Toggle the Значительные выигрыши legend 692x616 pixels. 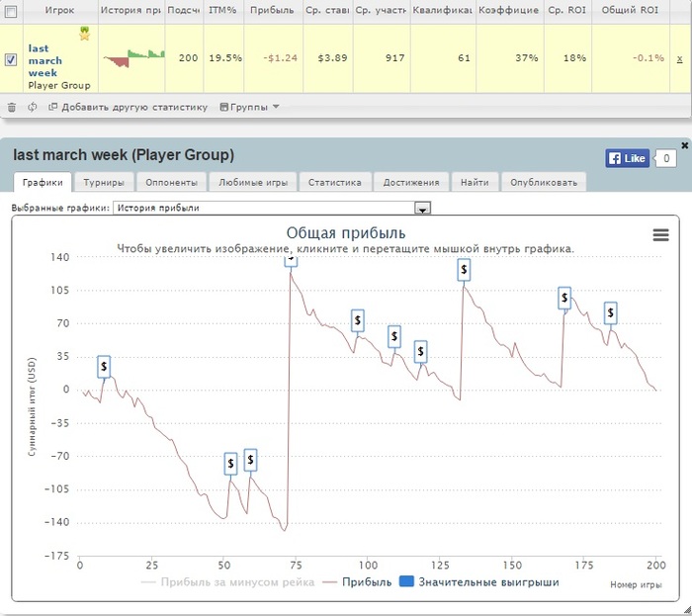point(478,582)
